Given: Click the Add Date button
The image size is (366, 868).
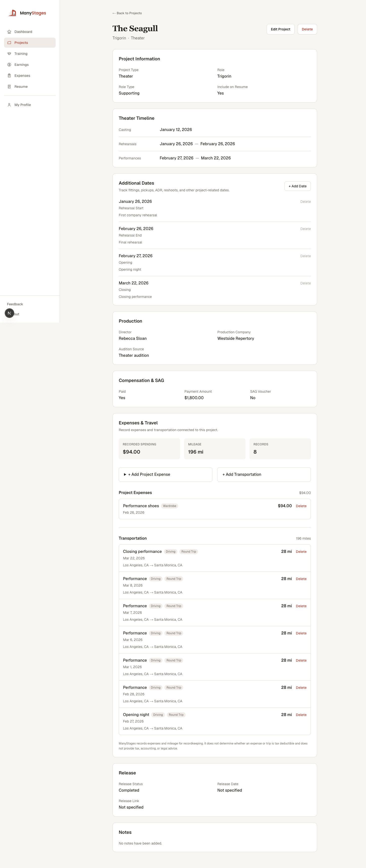Looking at the screenshot, I should [297, 186].
